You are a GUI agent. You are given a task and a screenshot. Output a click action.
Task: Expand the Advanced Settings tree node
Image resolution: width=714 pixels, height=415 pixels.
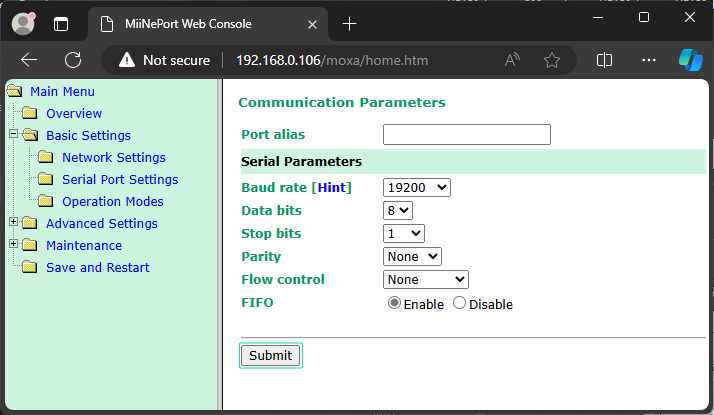pos(13,223)
